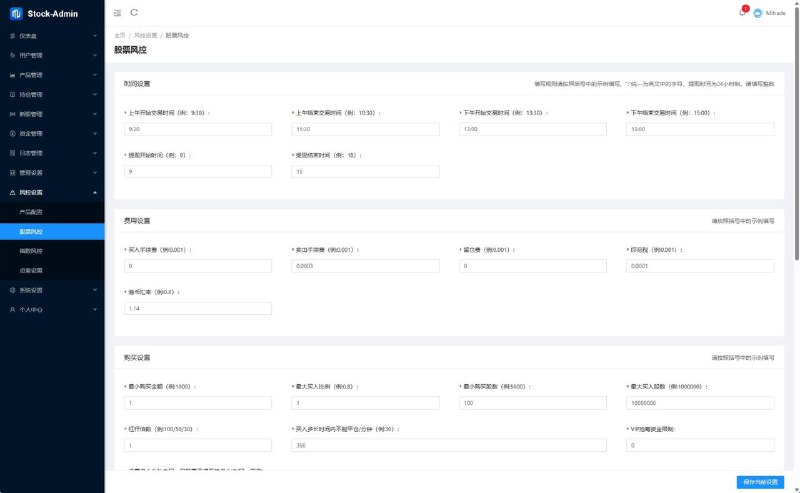
Task: Click 风控设置 in the breadcrumb
Action: [145, 35]
